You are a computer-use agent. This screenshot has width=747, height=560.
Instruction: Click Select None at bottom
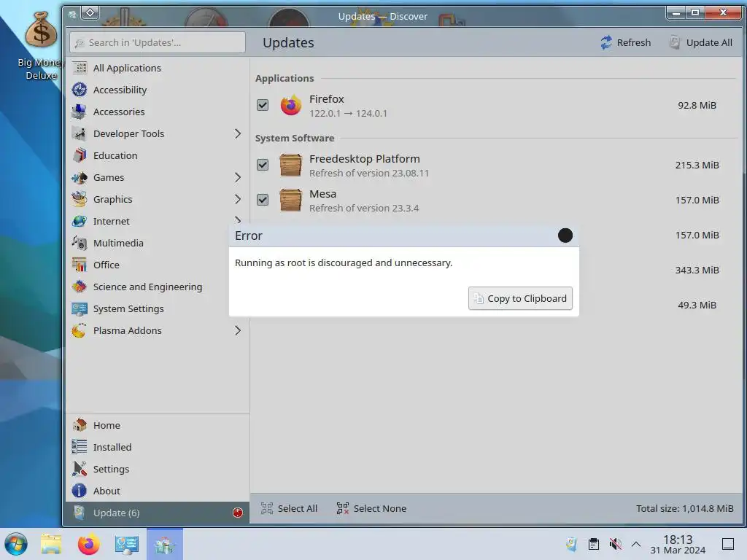pos(371,508)
